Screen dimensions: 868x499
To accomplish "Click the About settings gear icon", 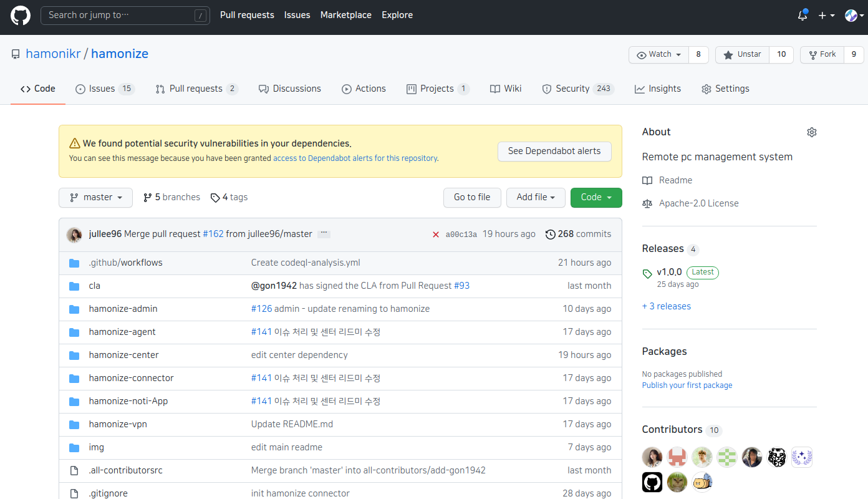I will 811,132.
